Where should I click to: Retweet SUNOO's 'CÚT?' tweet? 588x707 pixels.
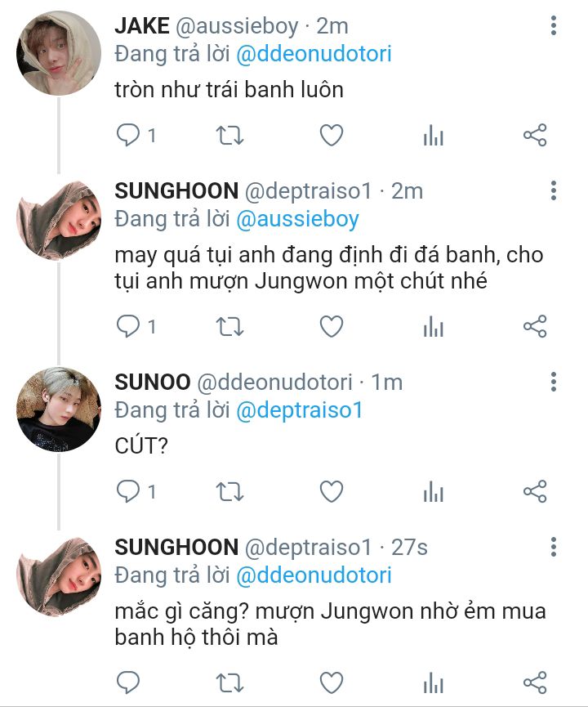pos(229,491)
